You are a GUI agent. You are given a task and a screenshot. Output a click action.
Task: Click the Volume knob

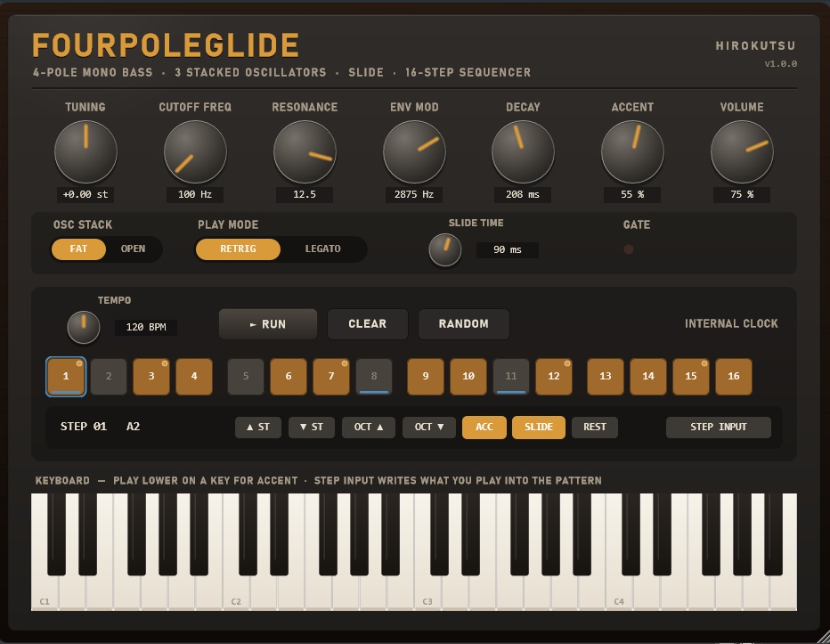point(742,152)
